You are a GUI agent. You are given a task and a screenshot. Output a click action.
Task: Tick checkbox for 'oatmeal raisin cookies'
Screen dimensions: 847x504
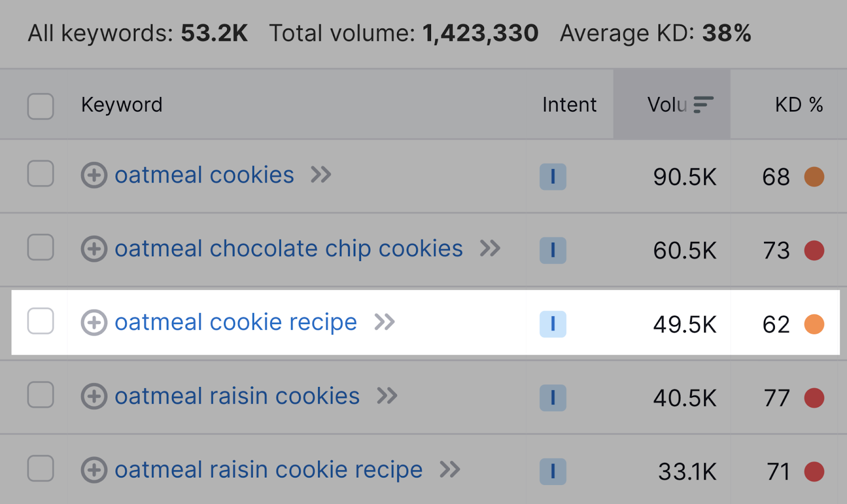41,394
